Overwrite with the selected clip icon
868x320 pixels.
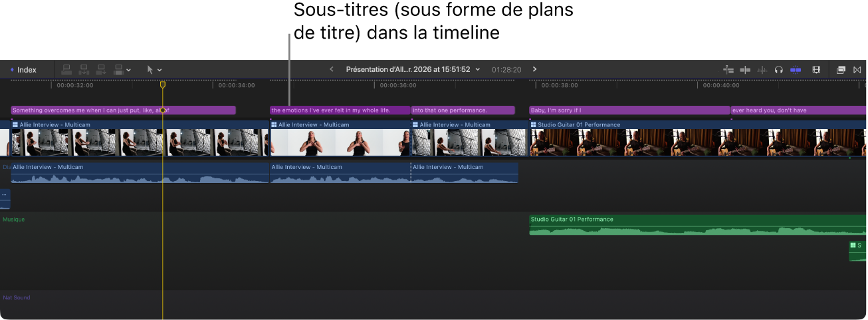coord(118,69)
